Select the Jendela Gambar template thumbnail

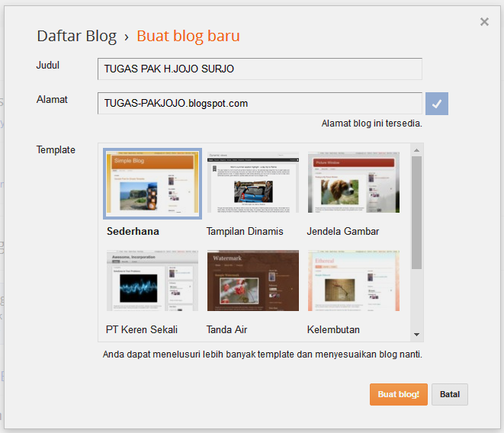[x=354, y=182]
